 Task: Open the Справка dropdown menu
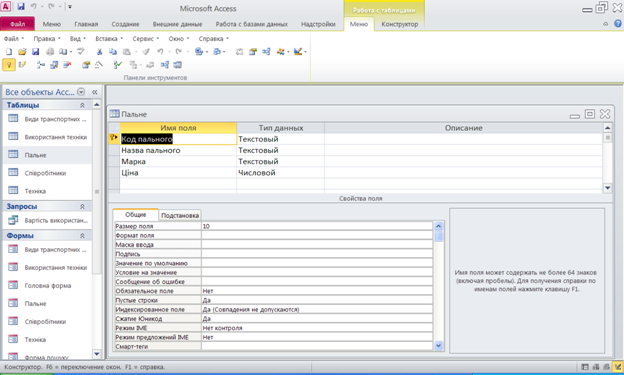click(x=213, y=39)
